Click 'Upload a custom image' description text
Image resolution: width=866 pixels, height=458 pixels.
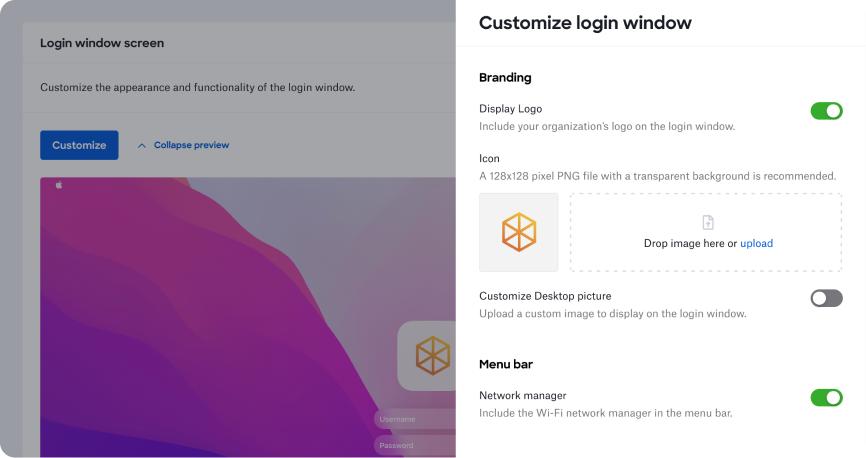pos(612,314)
